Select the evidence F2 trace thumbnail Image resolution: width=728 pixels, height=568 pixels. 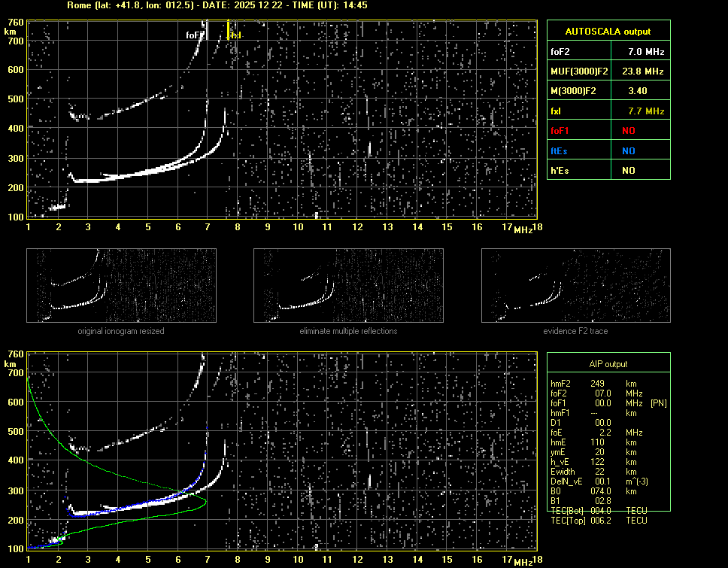point(575,285)
